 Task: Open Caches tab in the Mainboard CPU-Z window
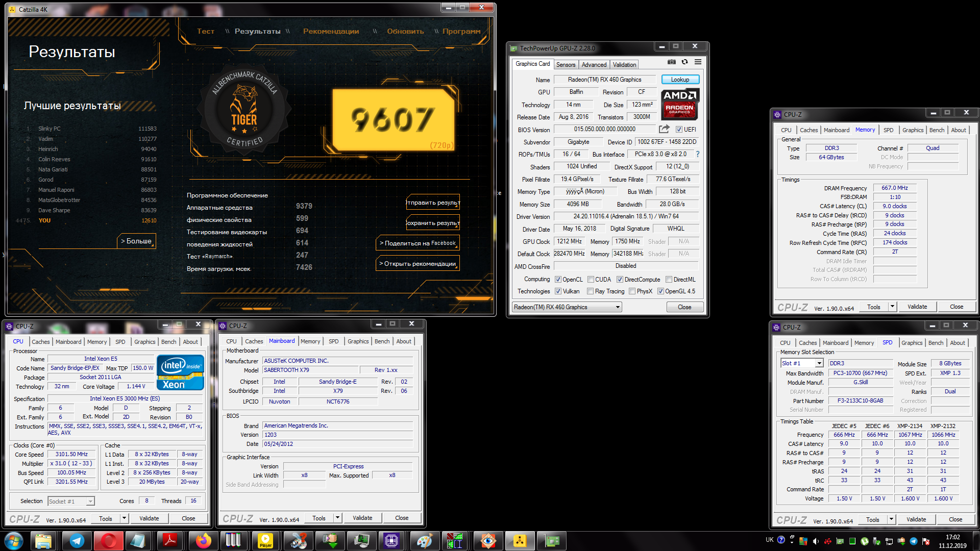pyautogui.click(x=254, y=341)
